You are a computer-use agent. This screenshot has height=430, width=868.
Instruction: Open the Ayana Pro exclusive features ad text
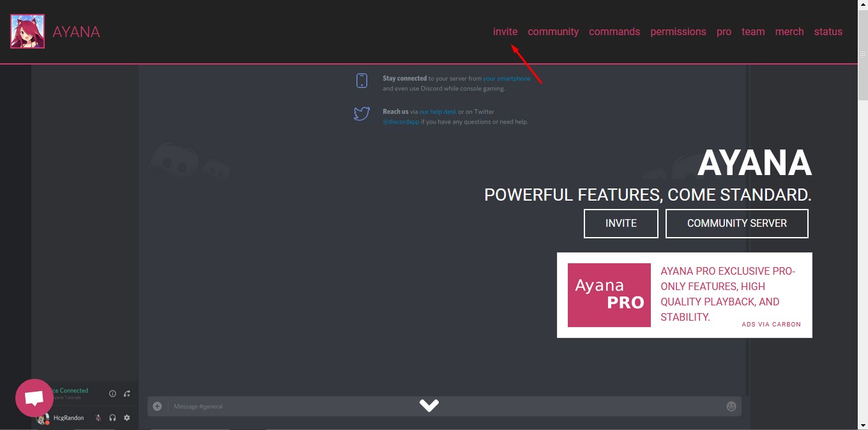(728, 294)
